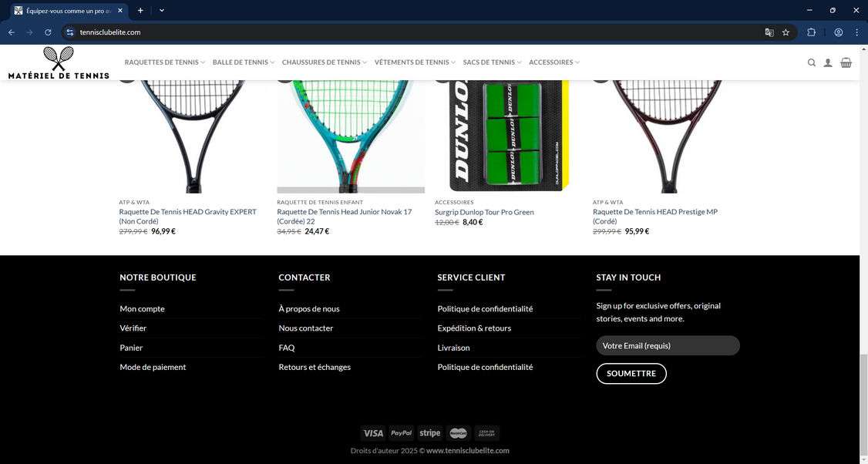
Task: Click the translate page icon
Action: click(769, 32)
